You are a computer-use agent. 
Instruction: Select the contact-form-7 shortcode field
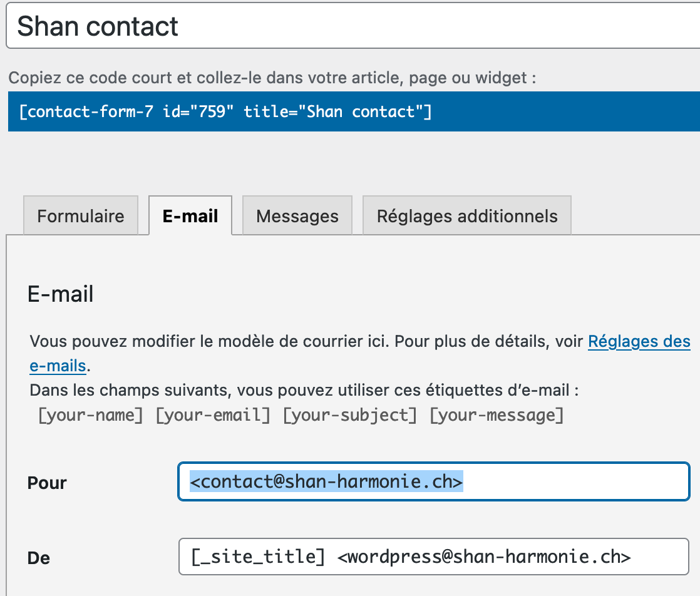coord(351,112)
